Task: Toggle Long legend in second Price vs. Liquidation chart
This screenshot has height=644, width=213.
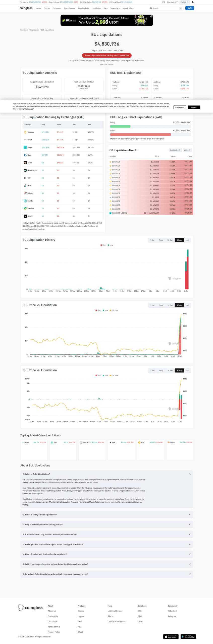Action: (x=105, y=375)
